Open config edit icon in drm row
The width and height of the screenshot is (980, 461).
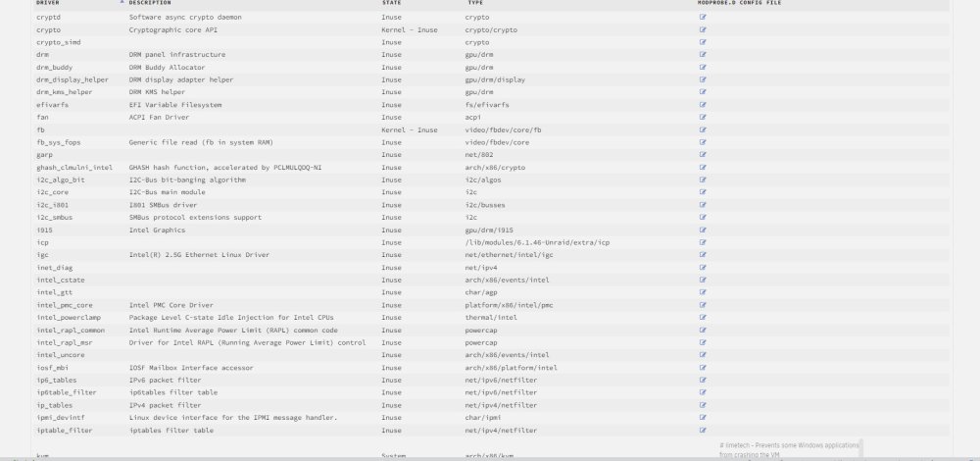click(x=703, y=54)
